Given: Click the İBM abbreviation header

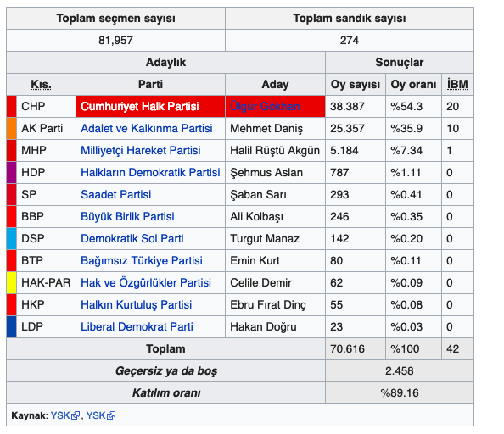Looking at the screenshot, I should click(457, 85).
